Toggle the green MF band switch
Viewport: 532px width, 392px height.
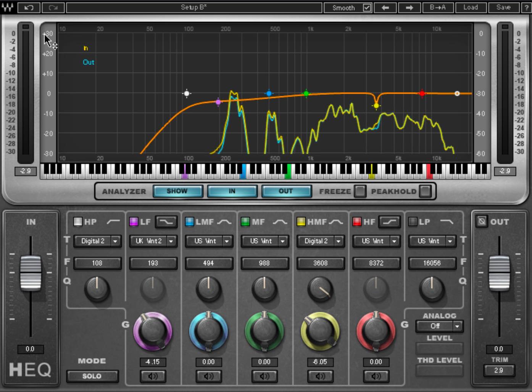pyautogui.click(x=245, y=222)
